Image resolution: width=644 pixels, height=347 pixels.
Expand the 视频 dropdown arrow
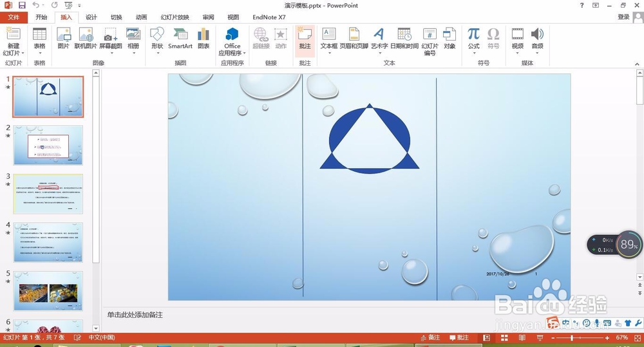tap(518, 53)
